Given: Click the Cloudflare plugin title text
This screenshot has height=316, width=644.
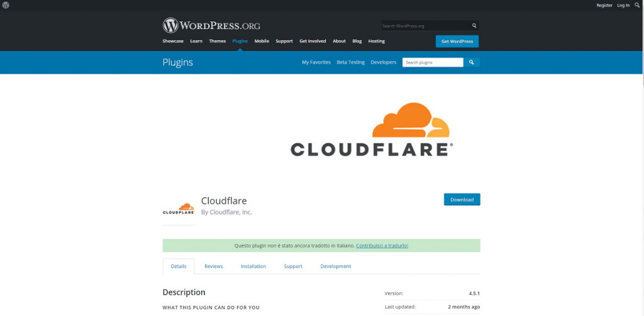Looking at the screenshot, I should (224, 201).
